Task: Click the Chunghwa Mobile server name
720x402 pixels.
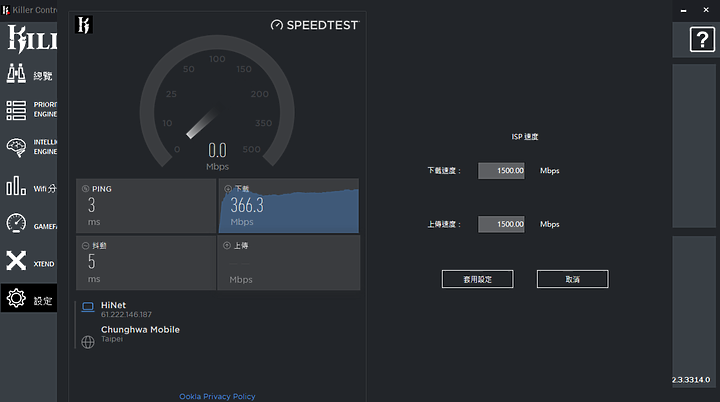Action: click(x=141, y=329)
